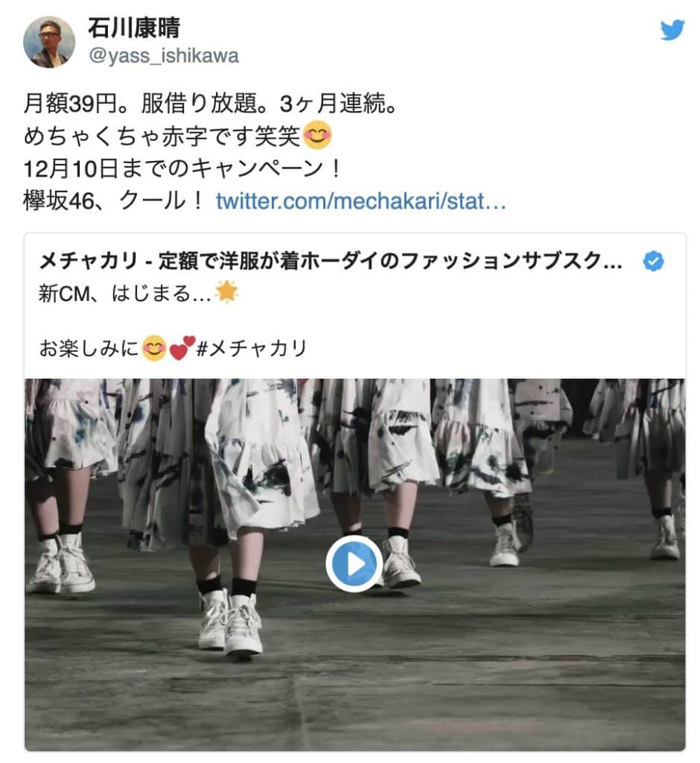Click the video thumbnail of walking dancers
Viewport: 700px width, 763px height.
point(355,565)
